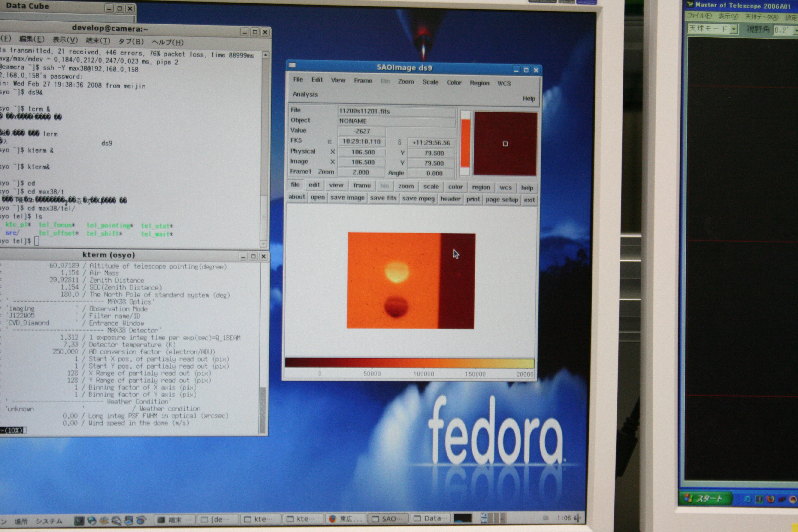Viewport: 798px width, 532px height.
Task: Click the ds9 horizontal colorbar gradient
Action: point(410,363)
